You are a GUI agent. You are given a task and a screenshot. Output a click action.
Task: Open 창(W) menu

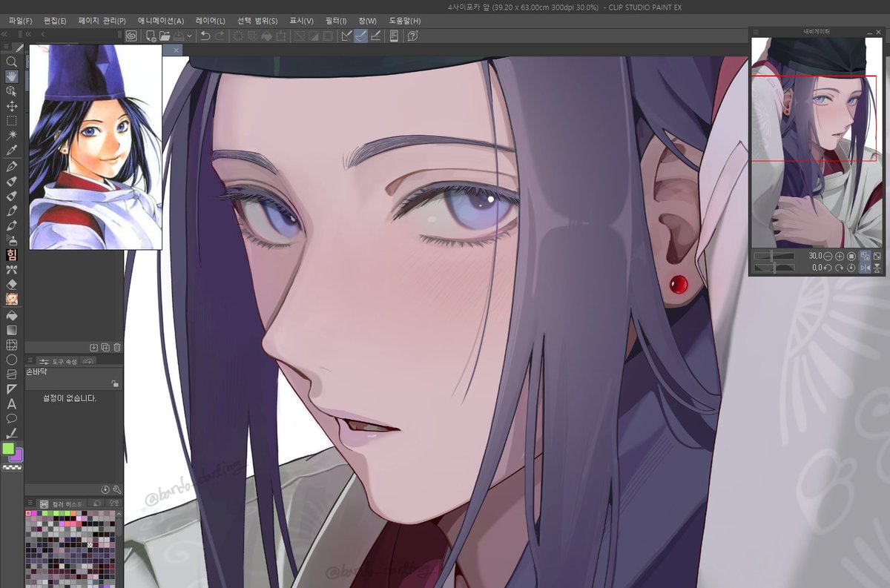pyautogui.click(x=367, y=21)
